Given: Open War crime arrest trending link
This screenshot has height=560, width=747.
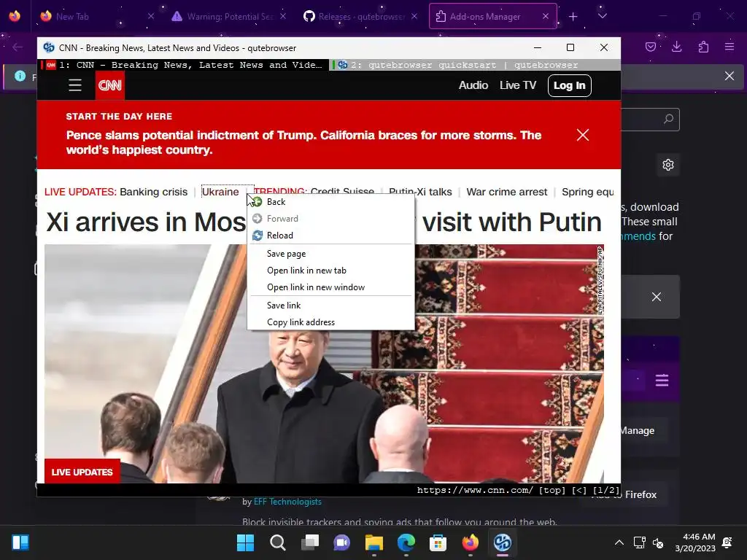Looking at the screenshot, I should tap(507, 192).
